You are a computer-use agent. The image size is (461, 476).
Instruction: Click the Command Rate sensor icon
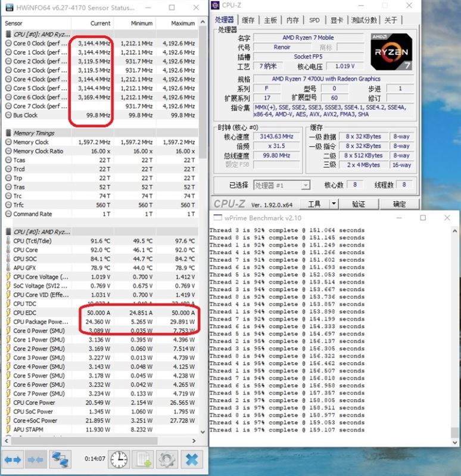pos(8,214)
